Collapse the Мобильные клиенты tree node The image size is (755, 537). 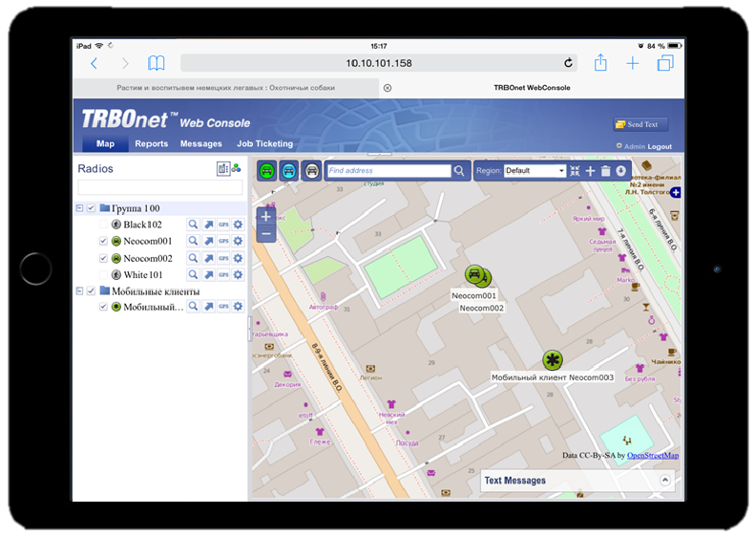click(79, 291)
